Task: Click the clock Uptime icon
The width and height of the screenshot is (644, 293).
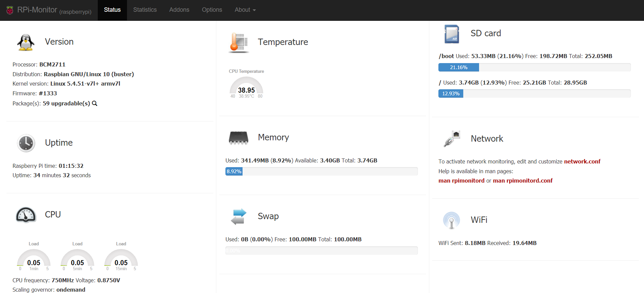Action: [x=26, y=143]
